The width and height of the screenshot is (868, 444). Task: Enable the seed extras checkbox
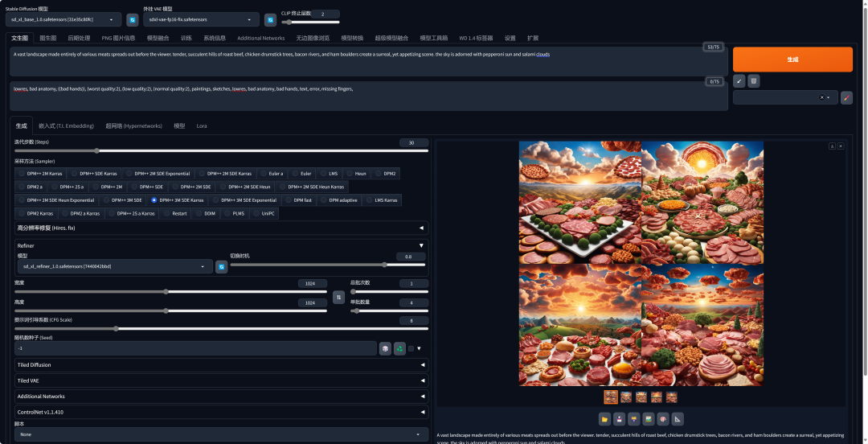411,348
